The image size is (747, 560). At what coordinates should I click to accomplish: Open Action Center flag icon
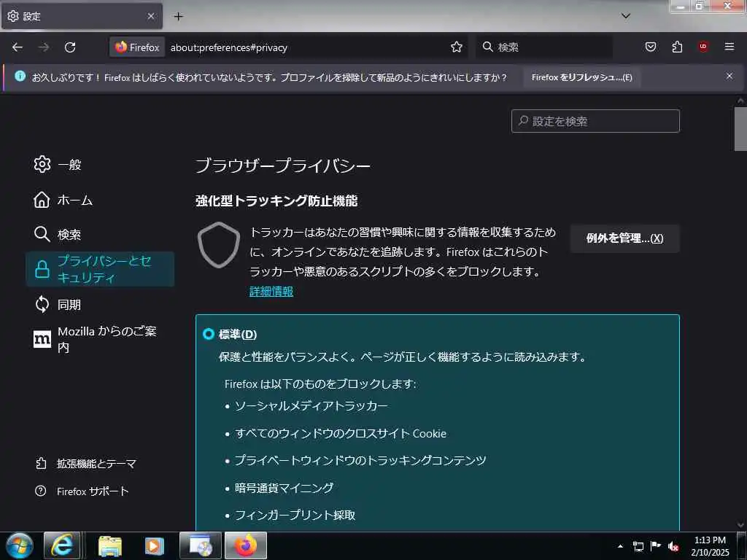[656, 546]
